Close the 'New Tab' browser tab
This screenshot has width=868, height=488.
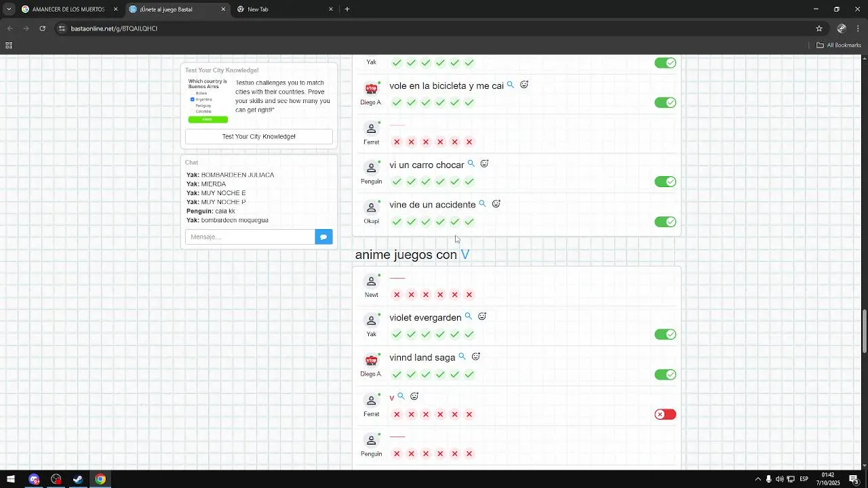point(331,9)
